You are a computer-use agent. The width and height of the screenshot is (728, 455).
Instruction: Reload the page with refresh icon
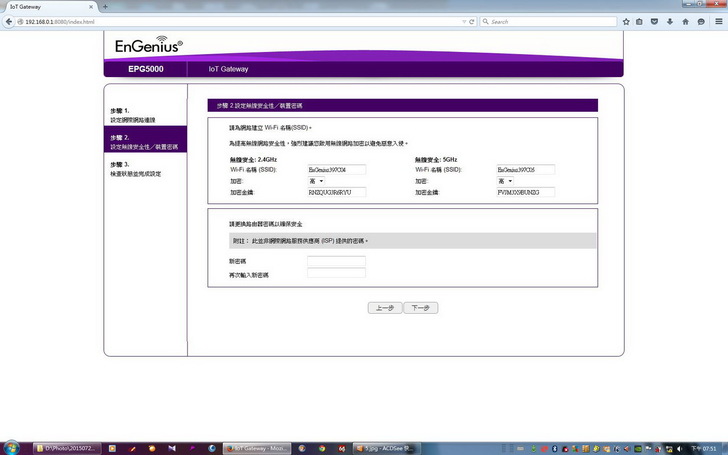(x=473, y=20)
